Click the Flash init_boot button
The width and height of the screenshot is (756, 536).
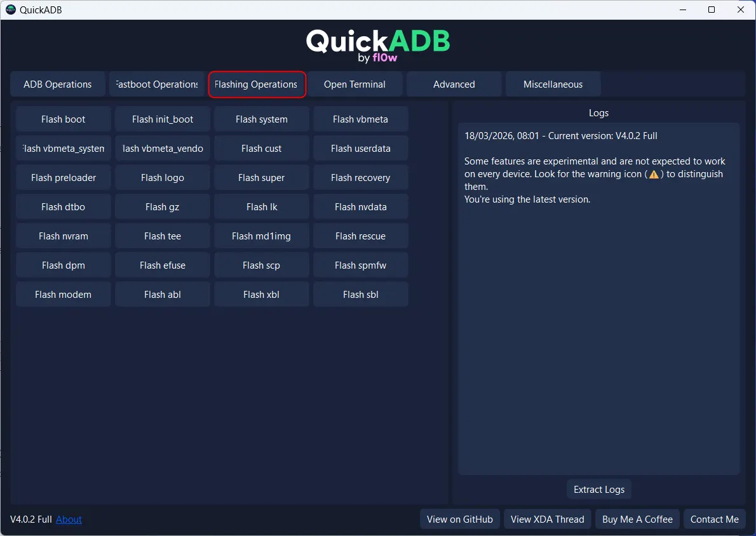[x=163, y=119]
